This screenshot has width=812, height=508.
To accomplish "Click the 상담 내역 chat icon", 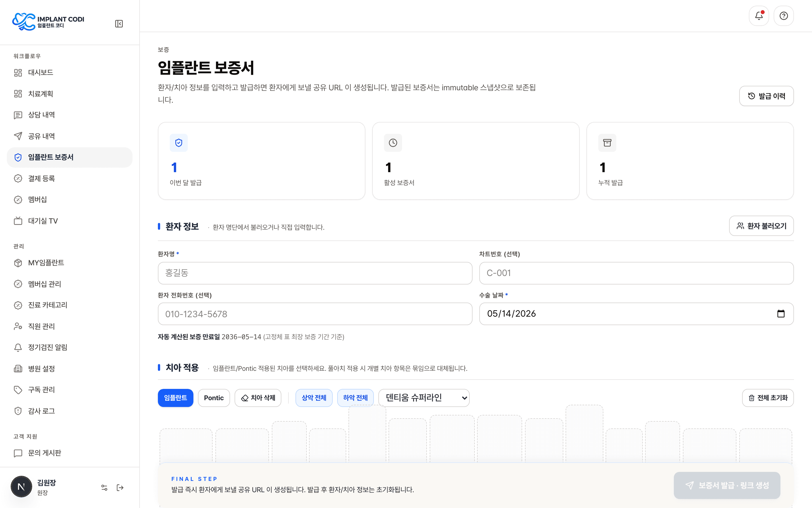I will point(18,115).
